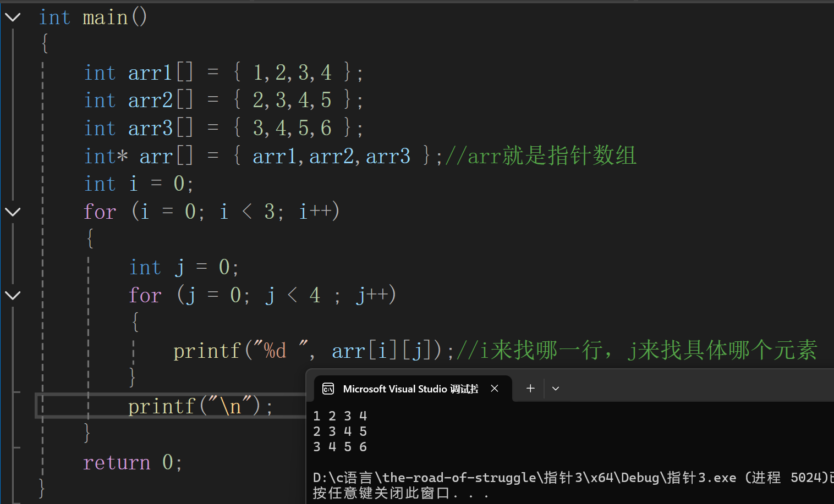Collapse the outer for (i = 0) loop
The image size is (834, 504).
13,212
